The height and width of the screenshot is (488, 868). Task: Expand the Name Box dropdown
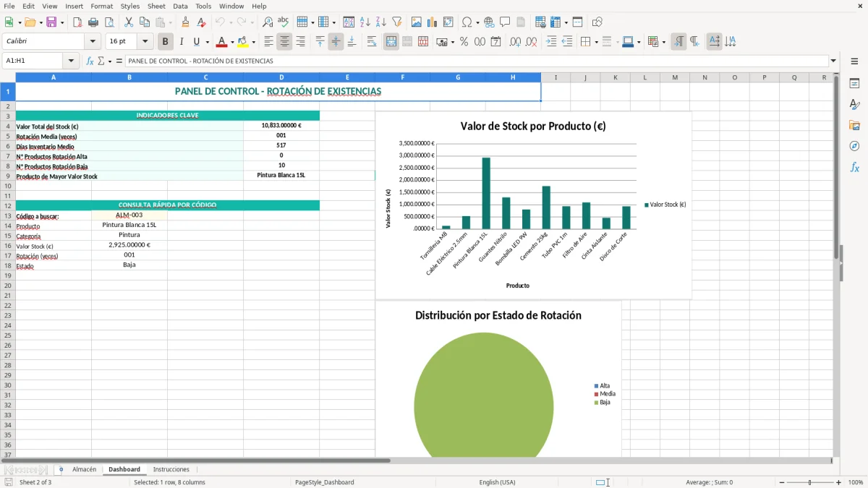(x=71, y=61)
